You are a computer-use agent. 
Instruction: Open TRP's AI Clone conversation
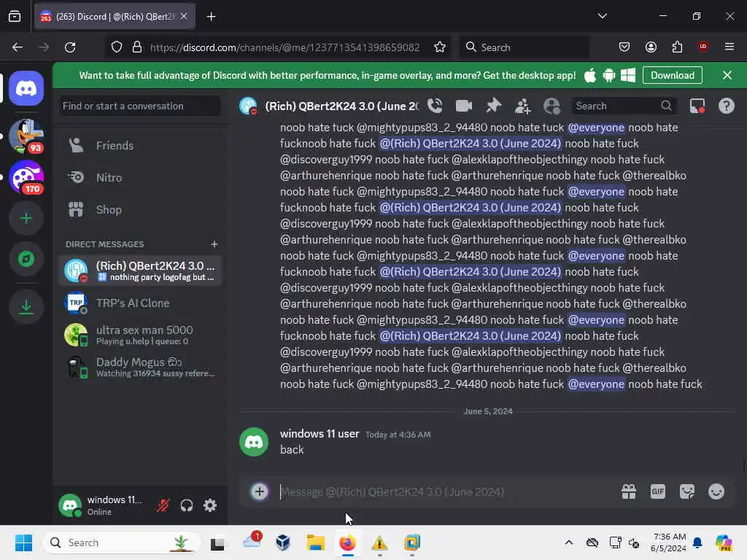[140, 303]
